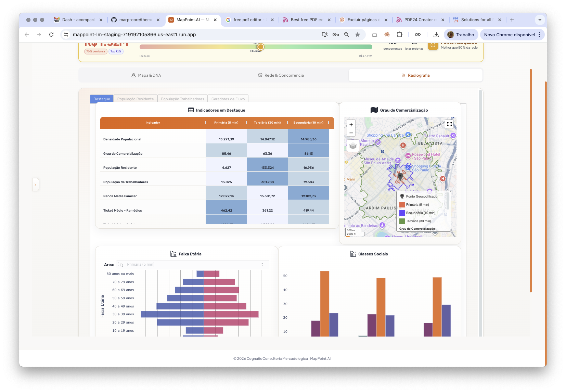Viewport: 566px width, 392px height.
Task: Open the tab search dropdown arrow
Action: (x=540, y=20)
